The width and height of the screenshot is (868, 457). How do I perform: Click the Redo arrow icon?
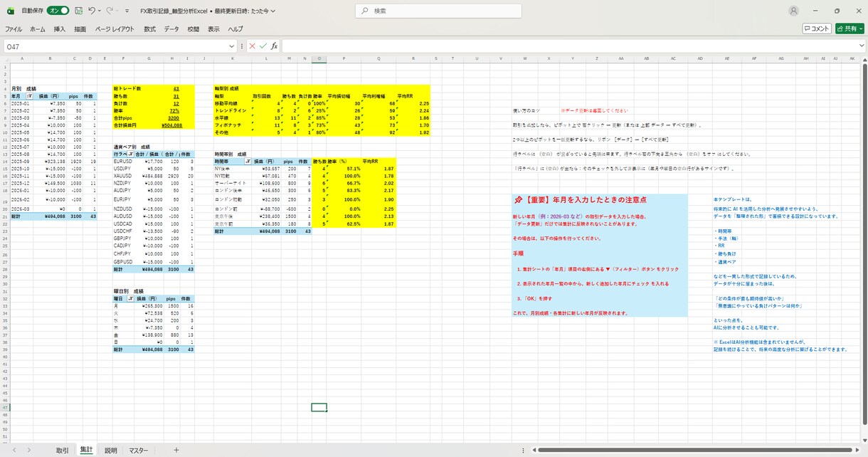point(110,11)
